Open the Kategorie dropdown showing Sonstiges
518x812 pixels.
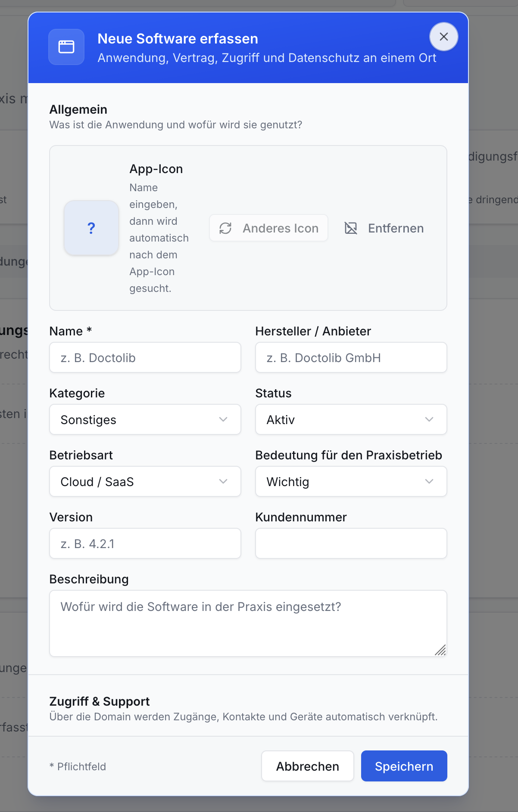click(145, 419)
